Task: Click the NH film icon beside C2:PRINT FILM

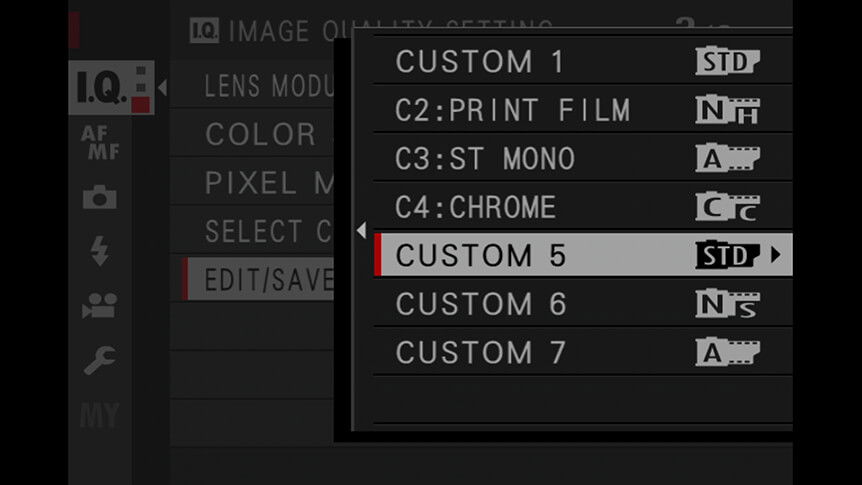Action: click(x=727, y=109)
